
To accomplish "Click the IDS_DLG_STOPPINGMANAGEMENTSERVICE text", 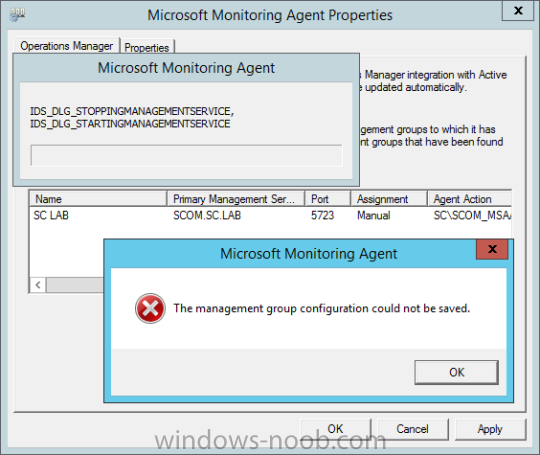I will (132, 111).
